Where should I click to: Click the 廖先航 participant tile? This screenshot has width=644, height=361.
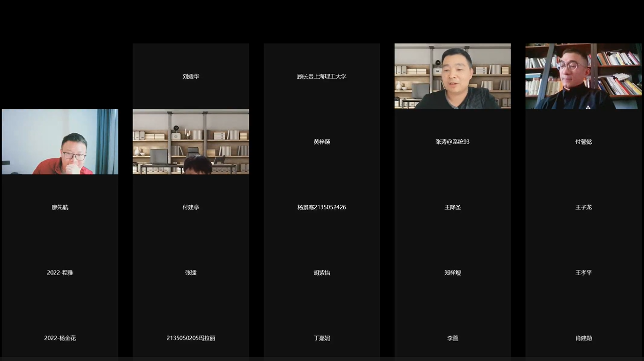(x=60, y=207)
